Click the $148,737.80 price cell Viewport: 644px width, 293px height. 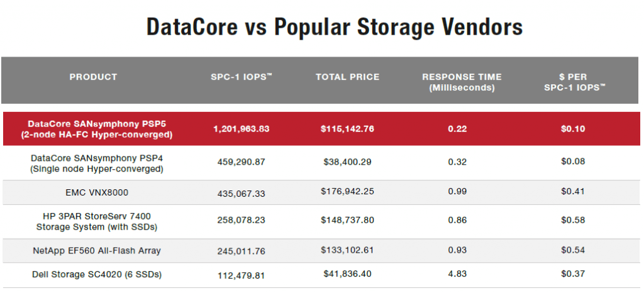point(347,221)
